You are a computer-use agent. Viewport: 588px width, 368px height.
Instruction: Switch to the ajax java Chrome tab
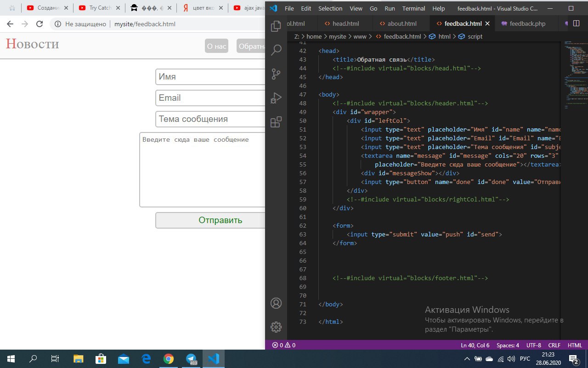(x=249, y=8)
